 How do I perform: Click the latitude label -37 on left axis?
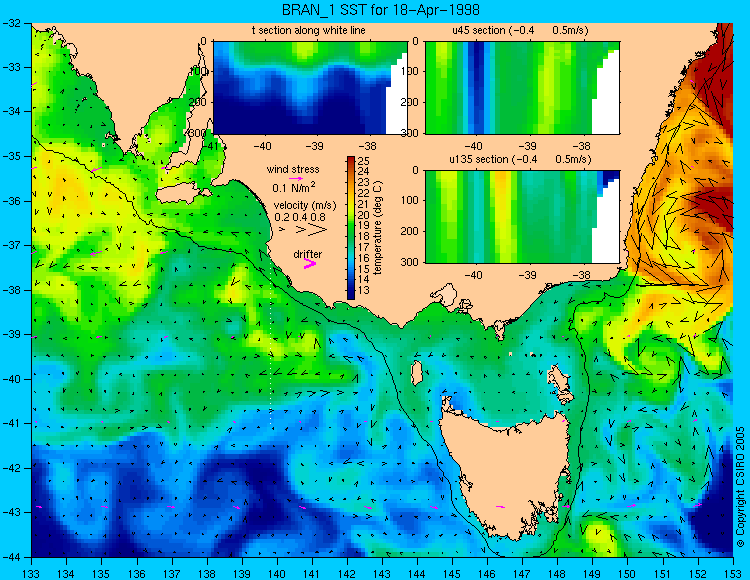(11, 245)
